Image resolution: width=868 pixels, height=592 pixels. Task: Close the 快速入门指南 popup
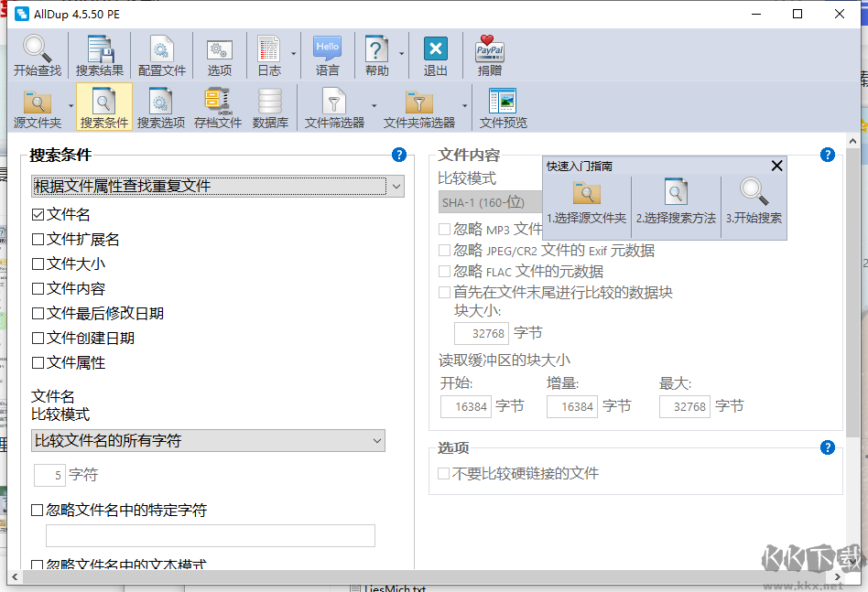coord(776,166)
